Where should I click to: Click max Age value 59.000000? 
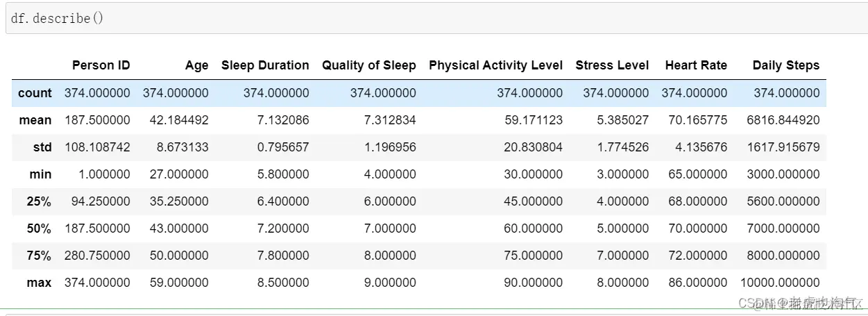click(x=179, y=283)
